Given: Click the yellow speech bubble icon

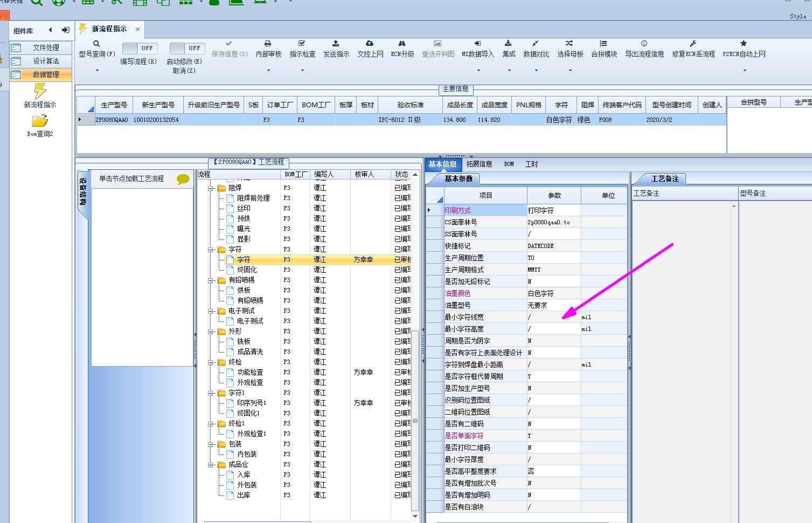Looking at the screenshot, I should [x=183, y=180].
